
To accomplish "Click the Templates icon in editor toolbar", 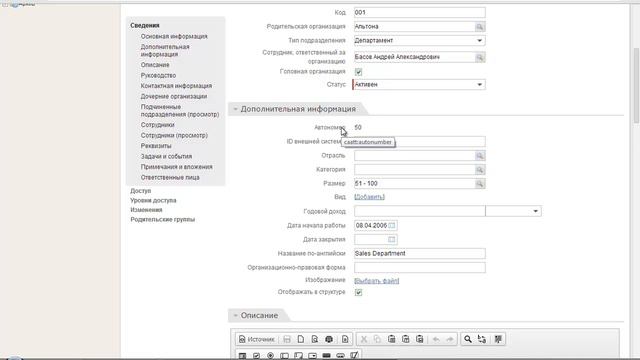I will [345, 339].
